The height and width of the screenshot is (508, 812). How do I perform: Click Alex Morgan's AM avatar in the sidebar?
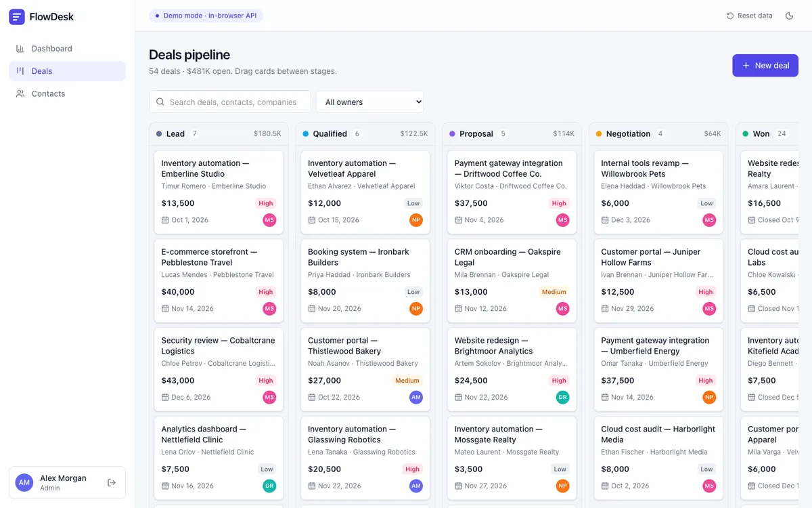[x=24, y=482]
